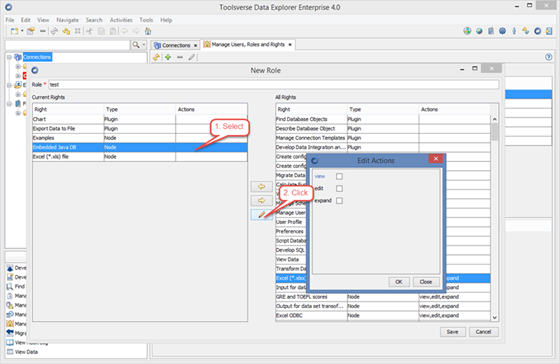The width and height of the screenshot is (560, 364).
Task: Click the blue document icon at toolbar right
Action: [x=491, y=31]
